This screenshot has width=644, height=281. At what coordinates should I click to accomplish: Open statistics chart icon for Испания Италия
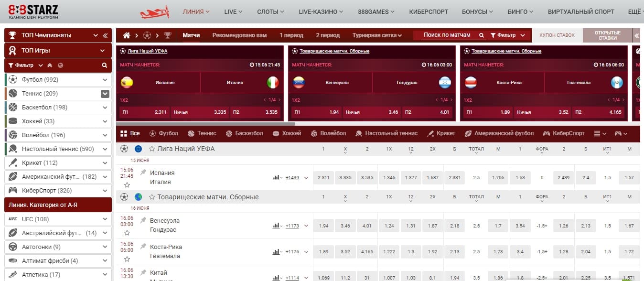tap(277, 177)
